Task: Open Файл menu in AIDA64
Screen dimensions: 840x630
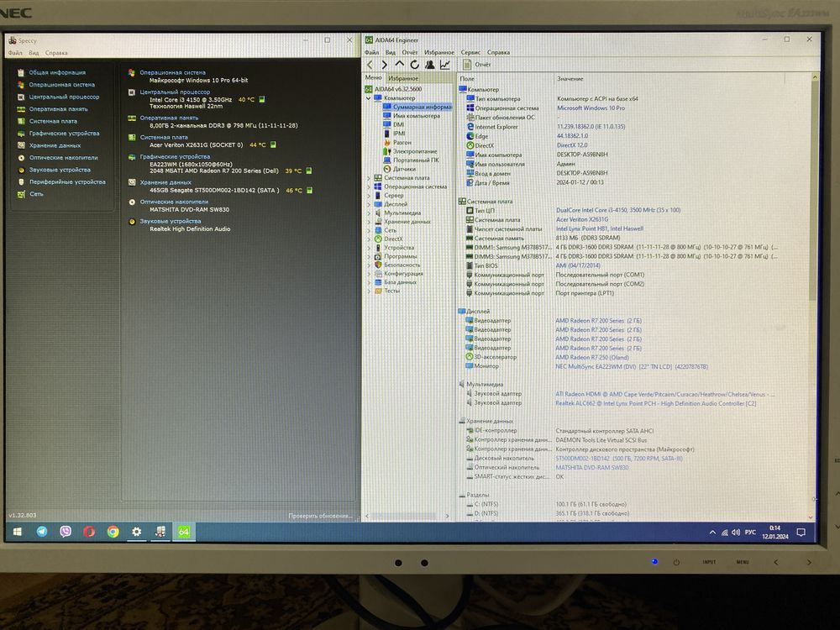Action: pyautogui.click(x=372, y=52)
